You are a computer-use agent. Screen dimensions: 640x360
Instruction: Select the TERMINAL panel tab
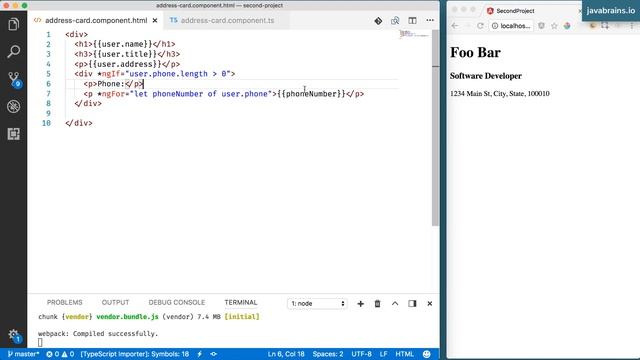click(x=241, y=302)
